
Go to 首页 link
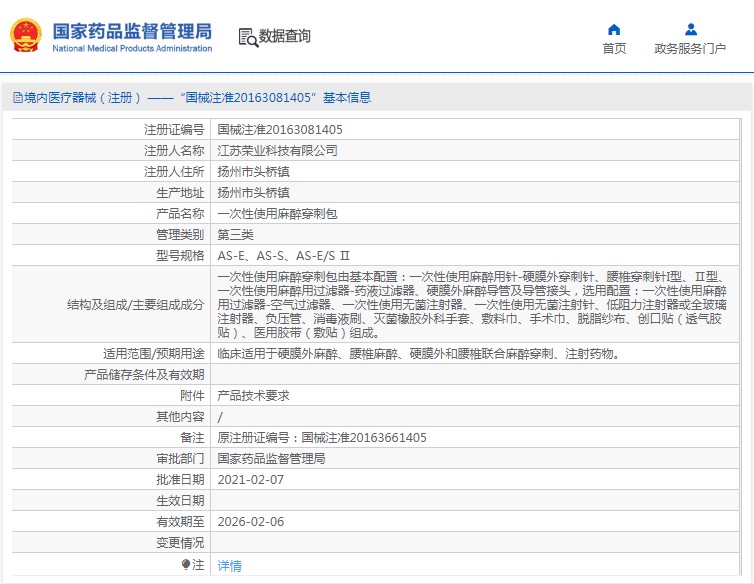614,49
